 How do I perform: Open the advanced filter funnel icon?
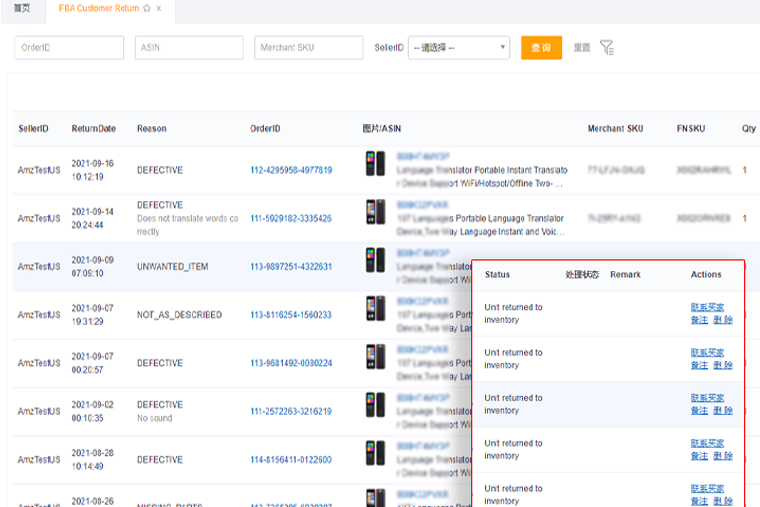point(606,48)
